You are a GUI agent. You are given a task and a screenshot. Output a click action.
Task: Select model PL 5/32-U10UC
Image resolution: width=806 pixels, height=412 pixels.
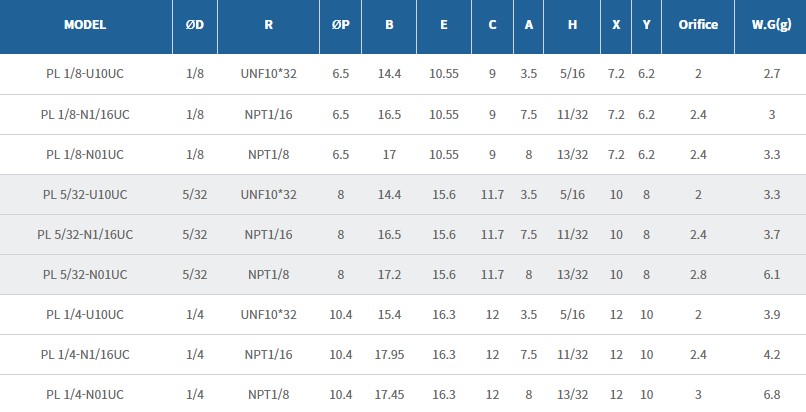pos(85,194)
